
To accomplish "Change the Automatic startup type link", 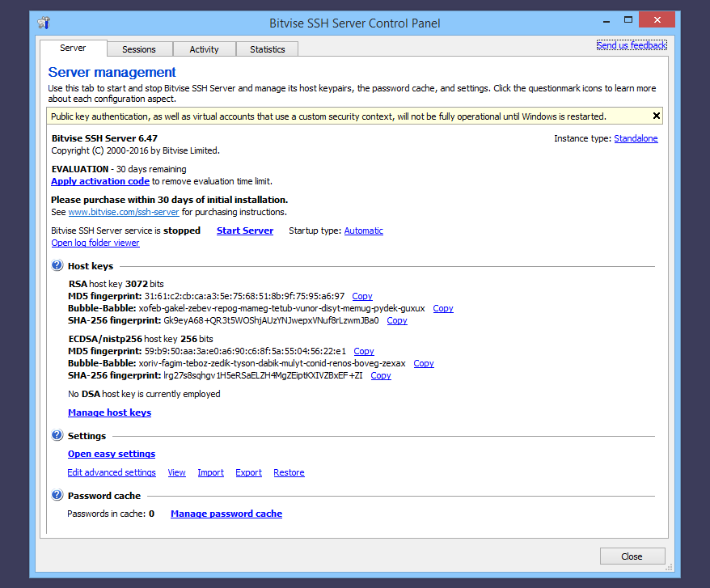I will [364, 231].
